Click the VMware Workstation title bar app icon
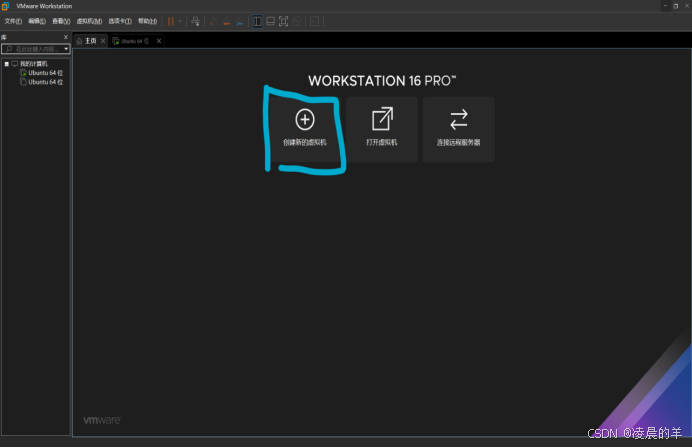The width and height of the screenshot is (692, 448). pyautogui.click(x=5, y=6)
